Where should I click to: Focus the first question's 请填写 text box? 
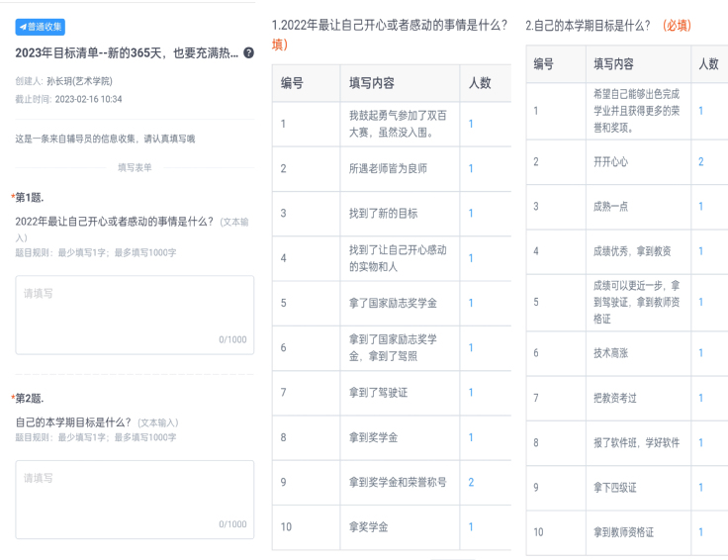tap(135, 314)
